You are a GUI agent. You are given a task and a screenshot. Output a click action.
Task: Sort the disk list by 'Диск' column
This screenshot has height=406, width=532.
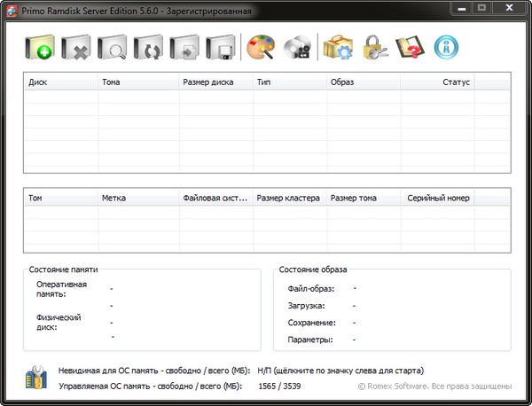click(x=60, y=82)
